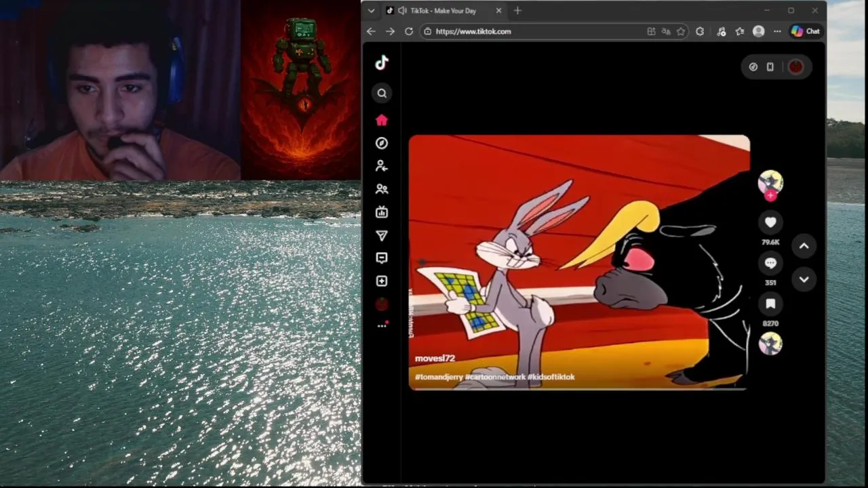Click the video progress bar
The width and height of the screenshot is (868, 488).
tap(579, 389)
